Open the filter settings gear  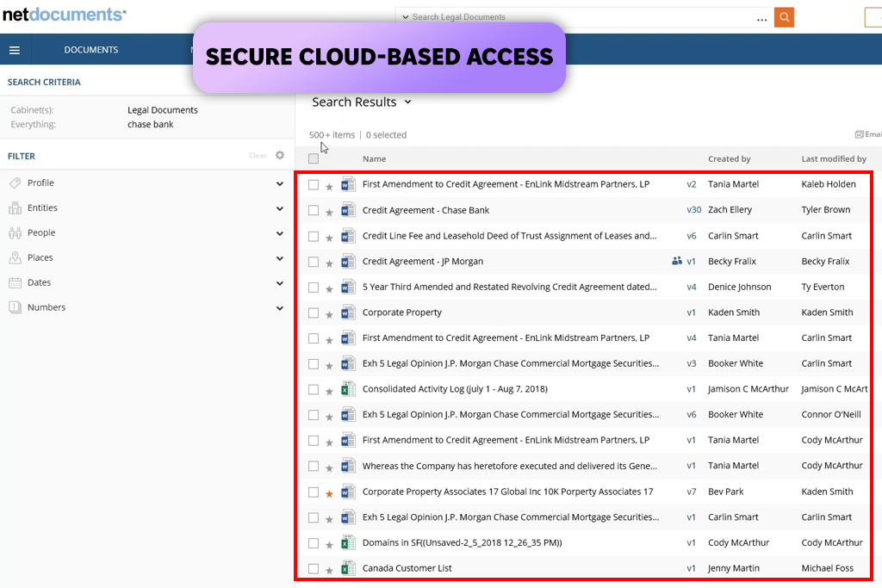[x=280, y=155]
